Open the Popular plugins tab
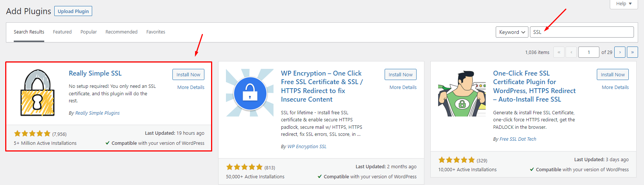 [88, 32]
